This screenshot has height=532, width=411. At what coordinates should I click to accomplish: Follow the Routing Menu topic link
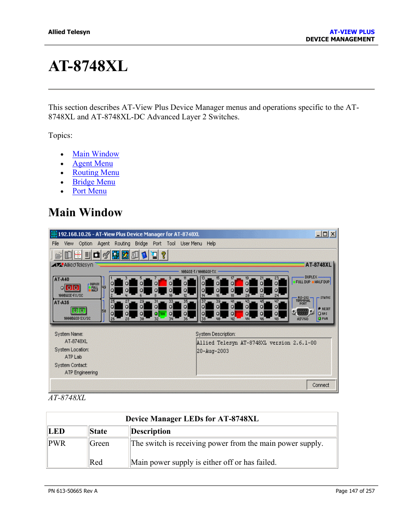[x=96, y=172]
